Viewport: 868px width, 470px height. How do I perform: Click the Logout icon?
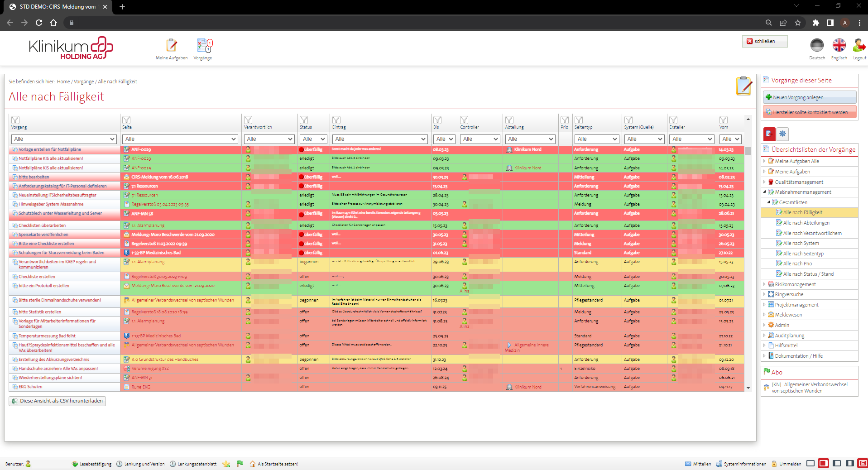[858, 45]
